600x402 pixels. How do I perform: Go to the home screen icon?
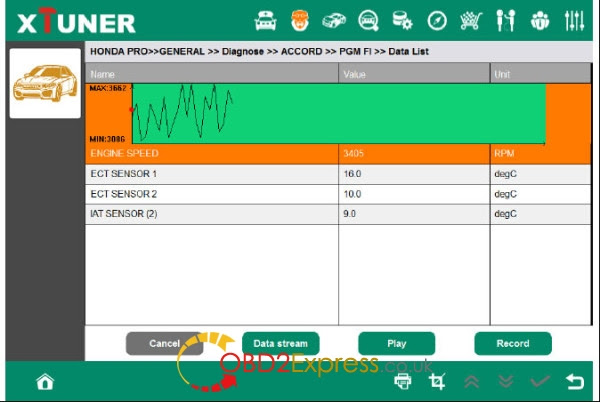point(45,381)
